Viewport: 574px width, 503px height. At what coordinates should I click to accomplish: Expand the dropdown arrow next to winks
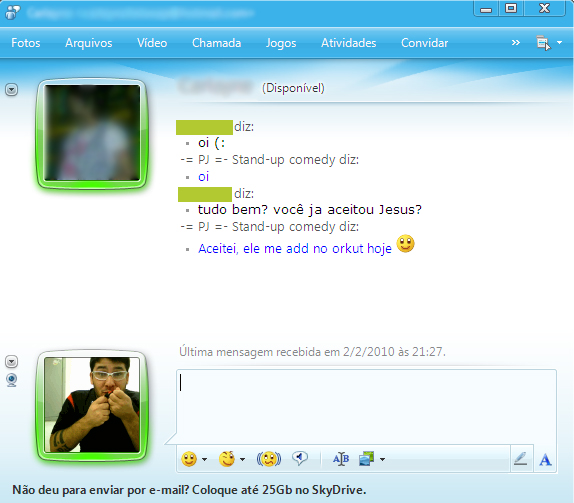(242, 459)
